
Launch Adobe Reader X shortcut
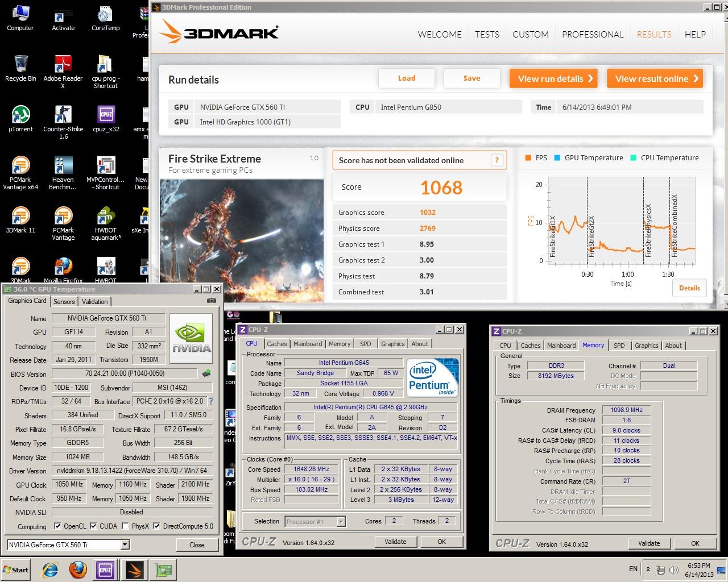63,72
